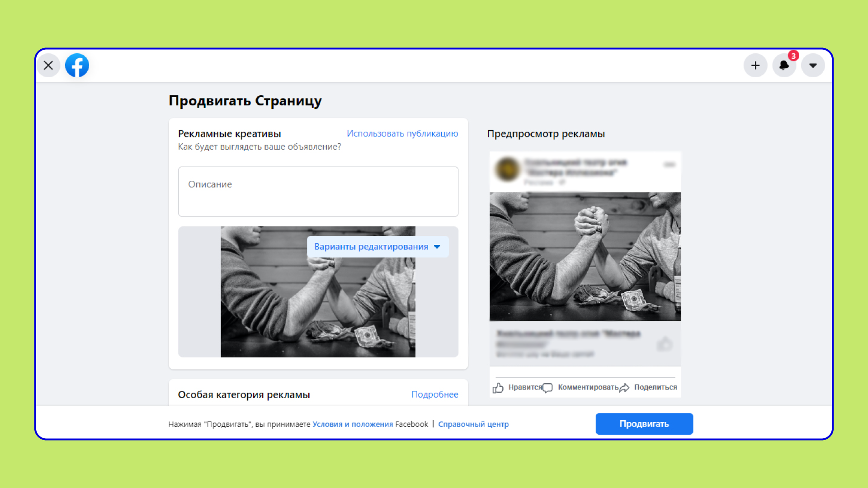Open the notifications bell
Image resolution: width=868 pixels, height=488 pixels.
(x=784, y=66)
